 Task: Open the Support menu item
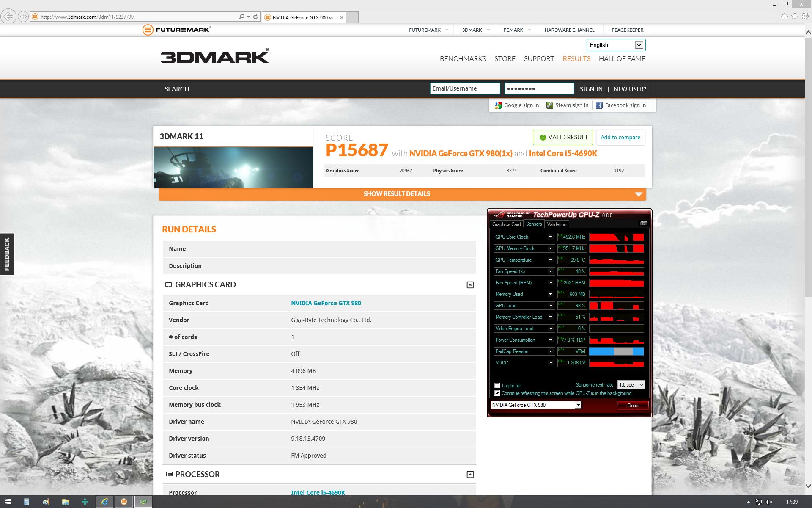pos(539,59)
